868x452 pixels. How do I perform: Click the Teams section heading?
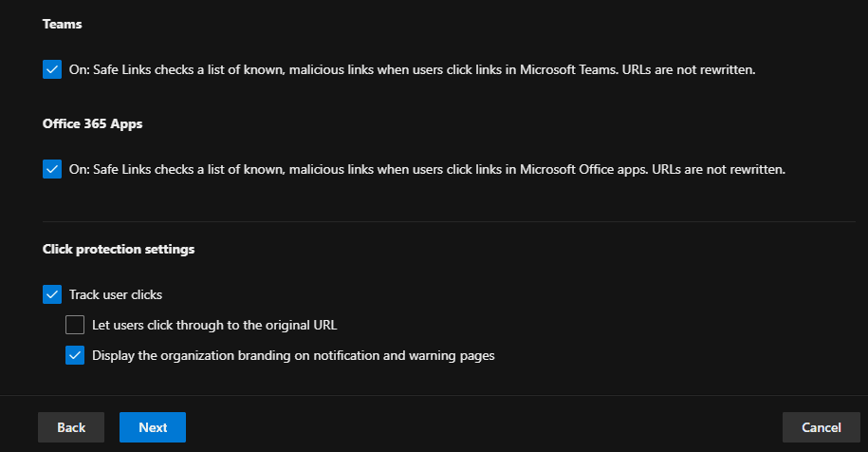63,24
